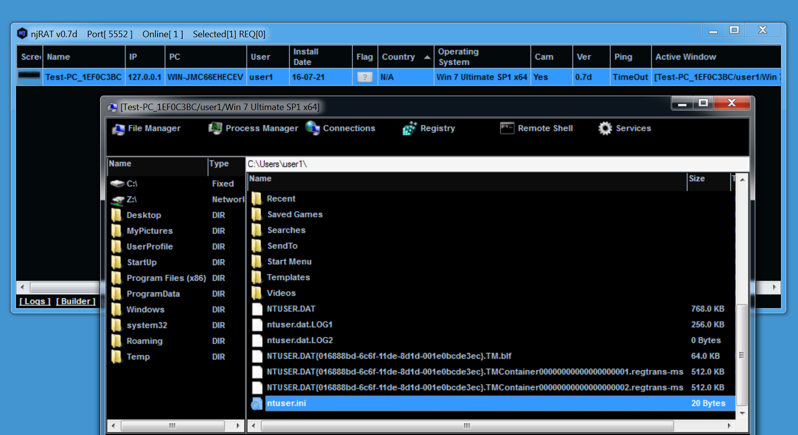Open the Registry editor tool
The height and width of the screenshot is (435, 798).
click(x=429, y=129)
